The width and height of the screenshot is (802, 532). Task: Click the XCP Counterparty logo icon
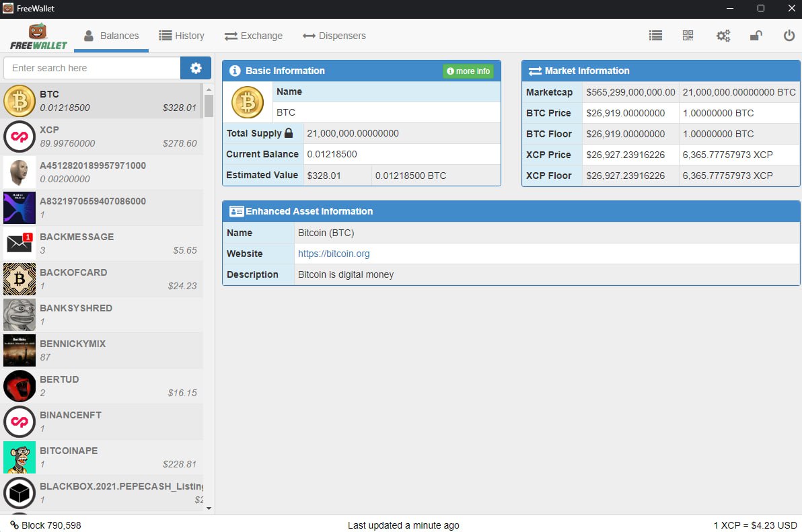[x=20, y=137]
